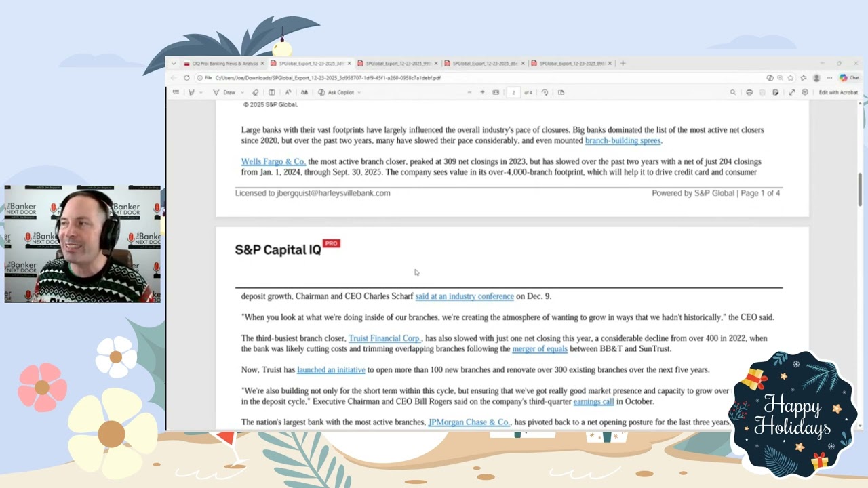
Task: Enter full screen PDF view
Action: pos(791,92)
